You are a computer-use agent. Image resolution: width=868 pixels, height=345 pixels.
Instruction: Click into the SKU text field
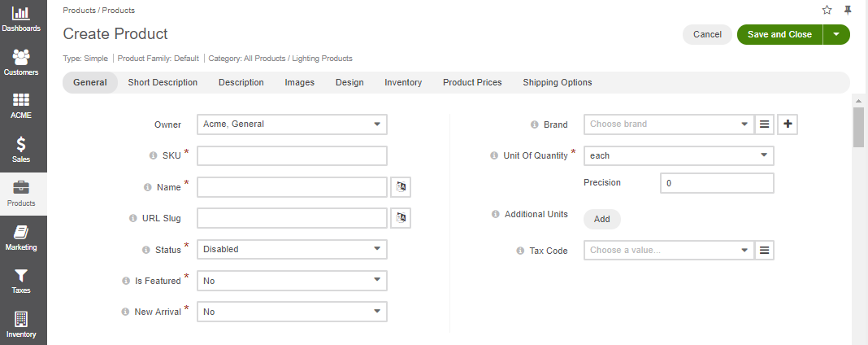(x=292, y=155)
